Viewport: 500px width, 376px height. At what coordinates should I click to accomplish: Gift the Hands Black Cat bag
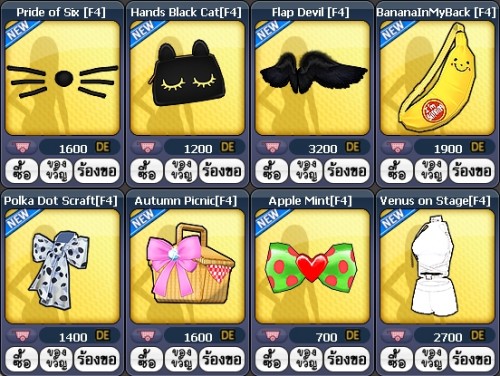tap(181, 171)
